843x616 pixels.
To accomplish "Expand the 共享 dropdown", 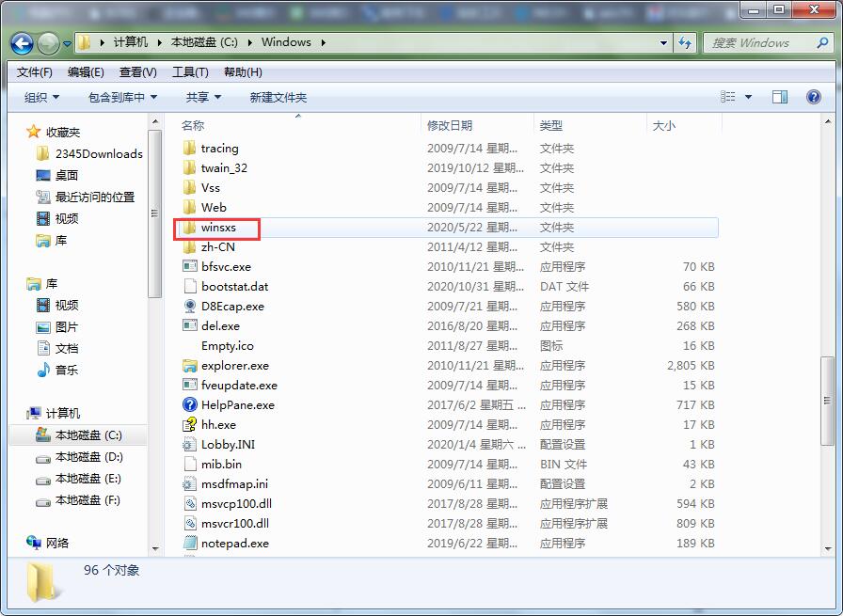I will (203, 97).
